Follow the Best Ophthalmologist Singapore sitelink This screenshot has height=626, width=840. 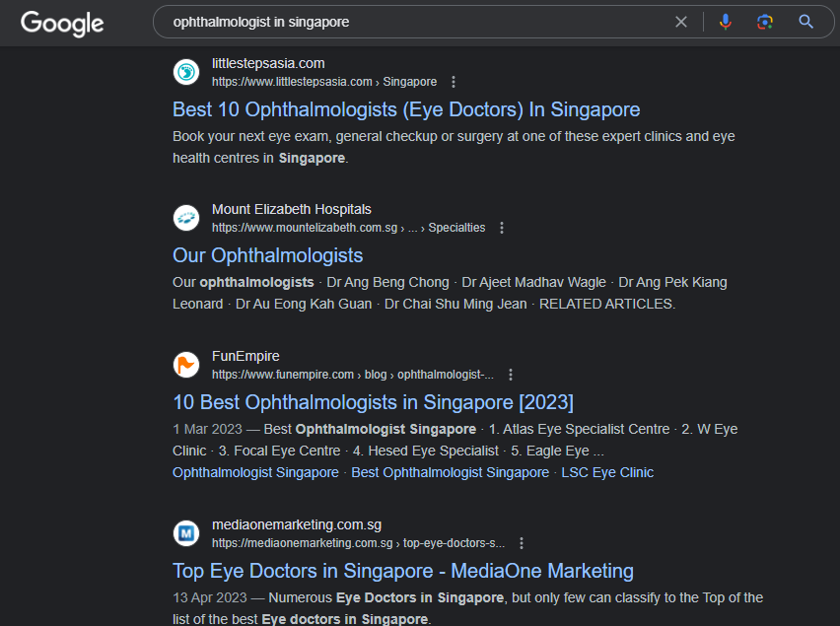coord(450,472)
